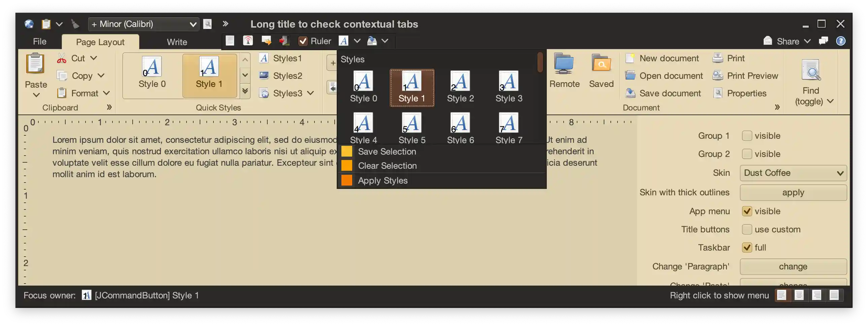
Task: Open the File menu
Action: 39,41
